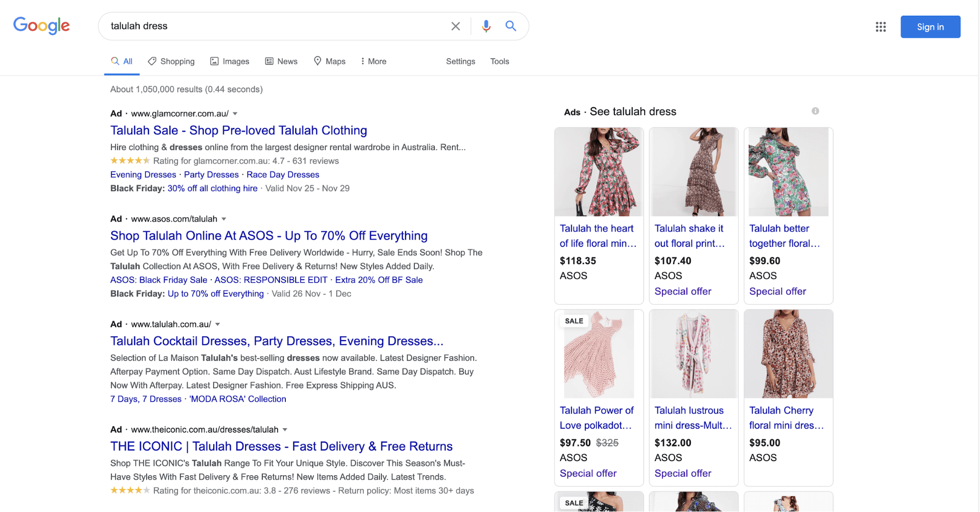Screen dimensions: 980x512
Task: Click inside the talulah dress search field
Action: (275, 26)
